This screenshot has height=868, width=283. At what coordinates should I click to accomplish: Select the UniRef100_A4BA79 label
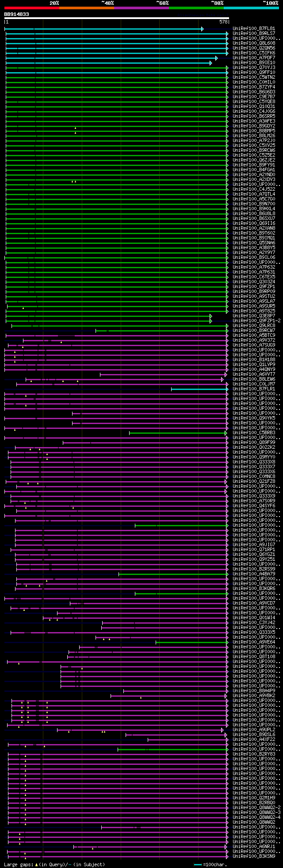pyautogui.click(x=254, y=574)
